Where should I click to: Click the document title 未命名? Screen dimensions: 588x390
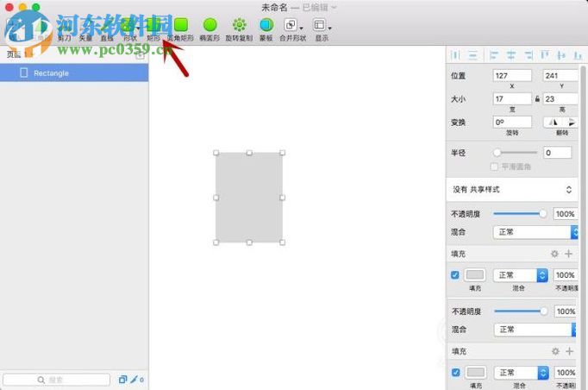pyautogui.click(x=274, y=8)
